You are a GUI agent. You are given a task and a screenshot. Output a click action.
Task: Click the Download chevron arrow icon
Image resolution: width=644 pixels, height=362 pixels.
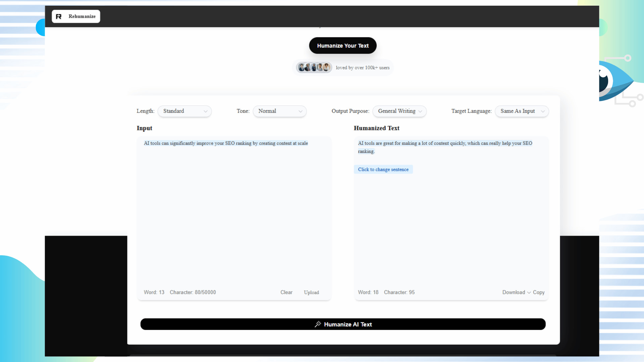coord(529,293)
